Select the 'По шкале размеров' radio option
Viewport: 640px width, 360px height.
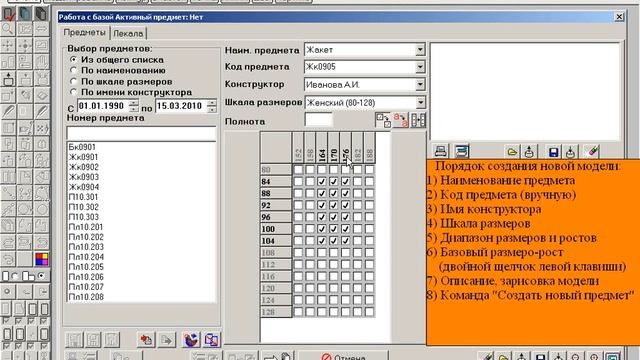tap(73, 81)
